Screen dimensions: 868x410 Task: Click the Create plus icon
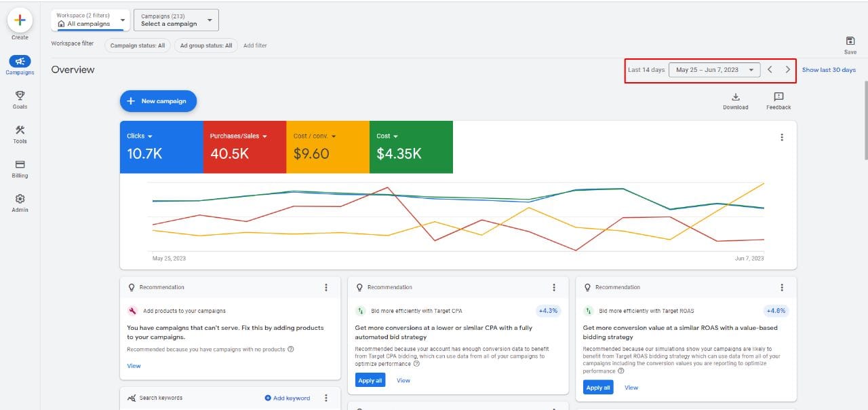(20, 20)
